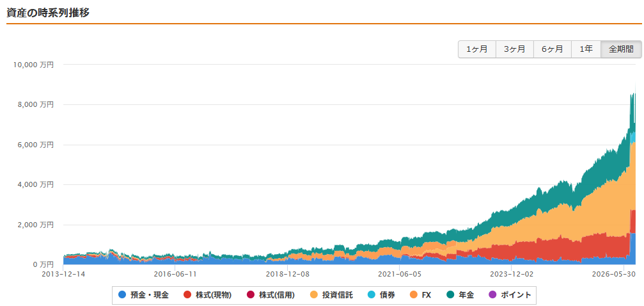Toggle 株式(現物) series red legend dot
Screen dimensions: 644x306
click(x=187, y=294)
